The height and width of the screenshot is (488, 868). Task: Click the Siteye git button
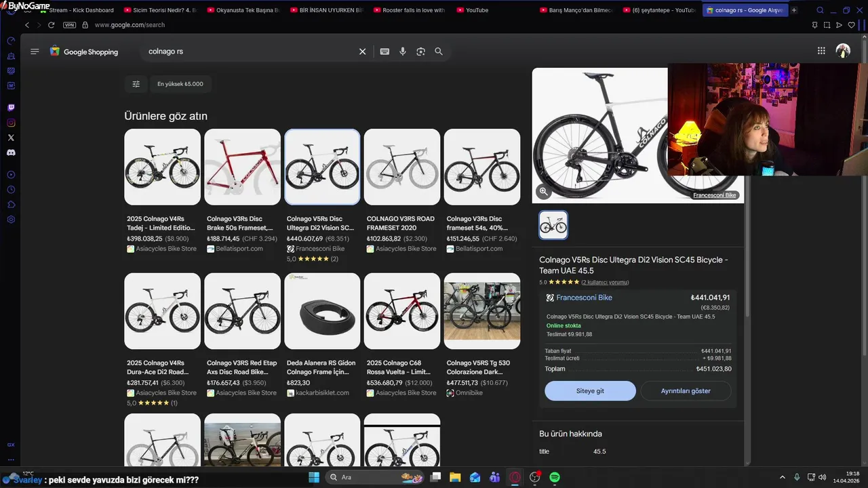coord(590,391)
